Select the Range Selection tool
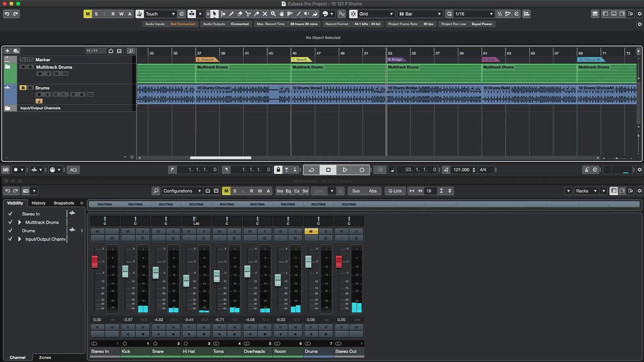 click(x=223, y=14)
